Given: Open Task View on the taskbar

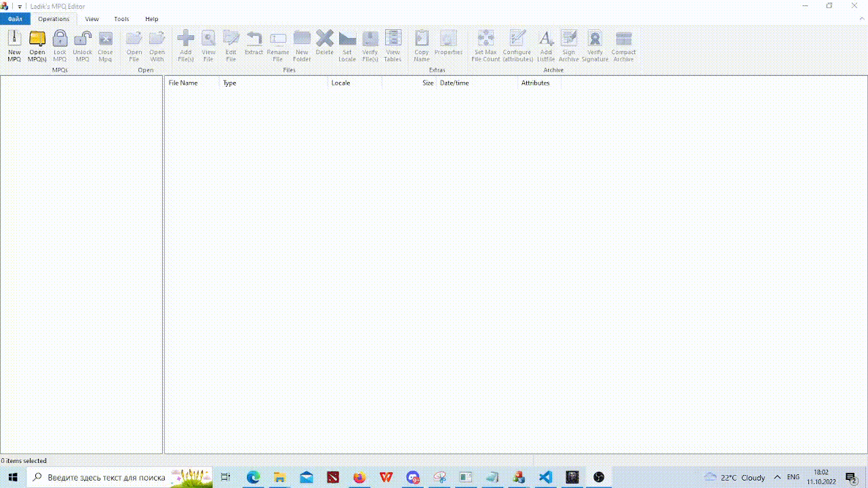Looking at the screenshot, I should [226, 477].
